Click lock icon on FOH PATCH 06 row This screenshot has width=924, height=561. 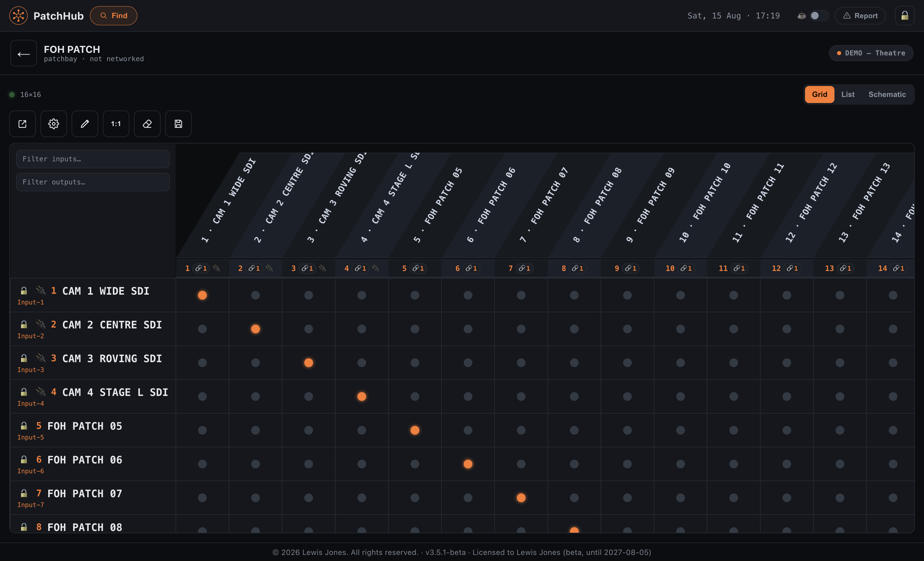pyautogui.click(x=24, y=459)
